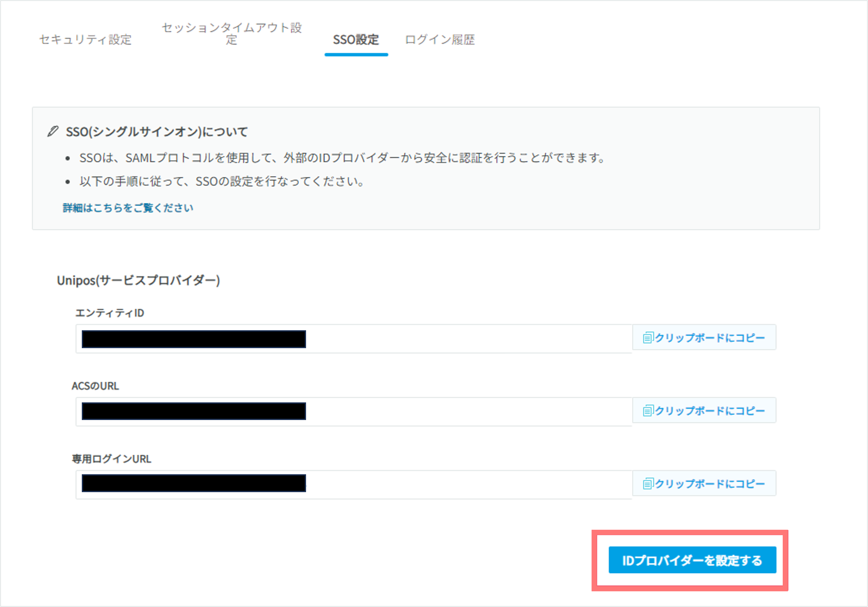This screenshot has height=607, width=868.
Task: Click the bullet text starting SSOは、SAMLプロトコル
Action: point(343,158)
